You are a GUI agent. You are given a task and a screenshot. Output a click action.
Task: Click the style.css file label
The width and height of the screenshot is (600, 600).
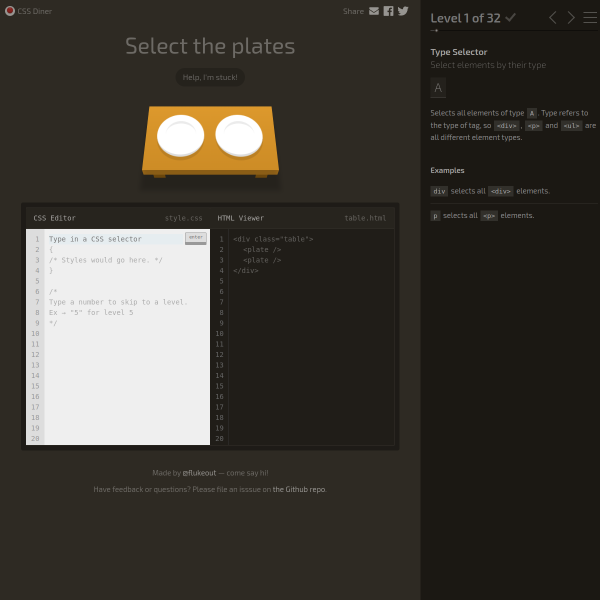click(x=184, y=218)
